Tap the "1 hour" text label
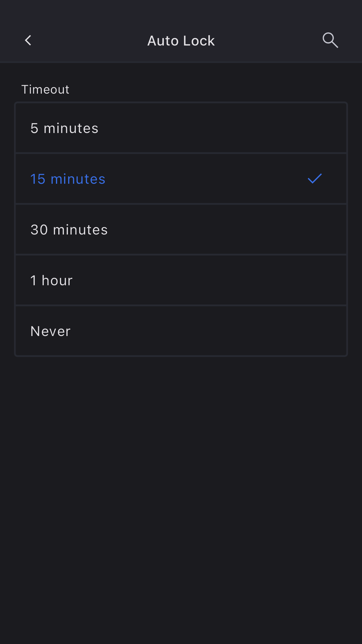The width and height of the screenshot is (362, 644). [x=52, y=281]
